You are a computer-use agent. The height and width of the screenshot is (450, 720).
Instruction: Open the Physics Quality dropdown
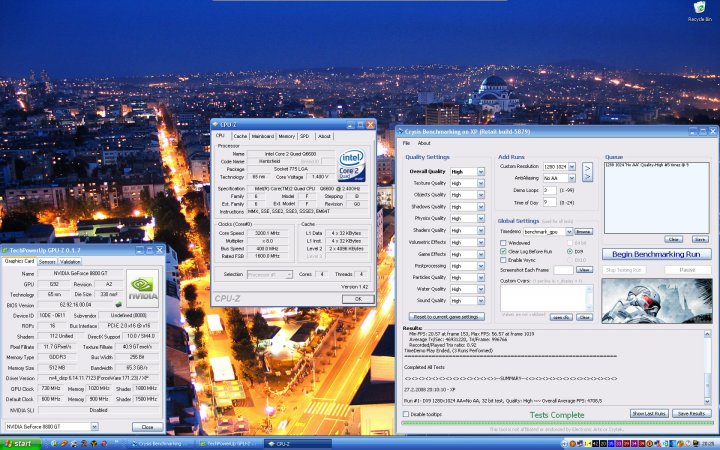point(481,219)
